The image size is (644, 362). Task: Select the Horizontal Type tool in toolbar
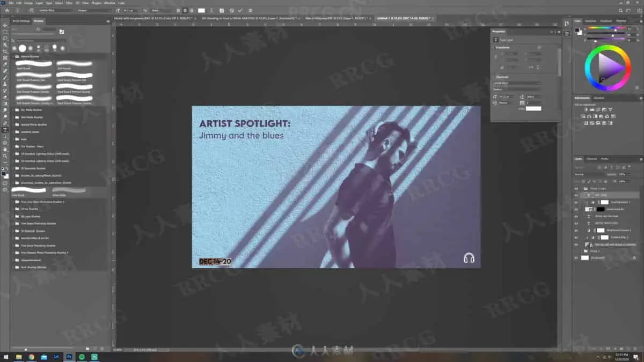coord(6,130)
